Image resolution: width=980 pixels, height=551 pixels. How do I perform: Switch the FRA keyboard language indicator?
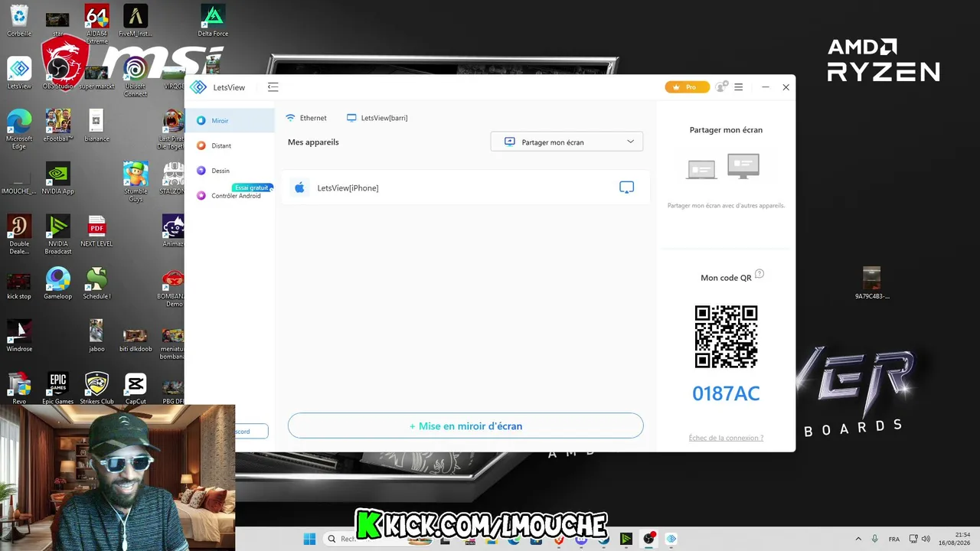coord(894,539)
